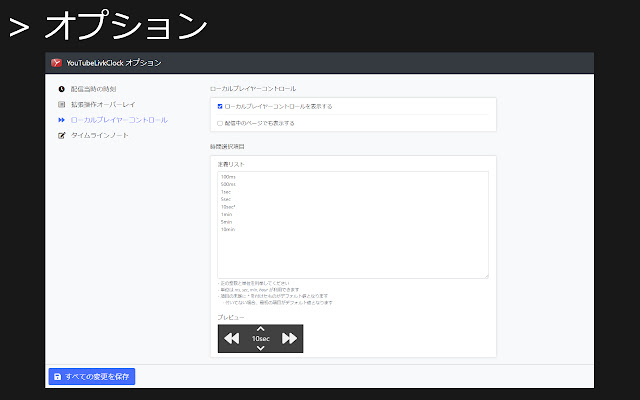This screenshot has width=640, height=400.
Task: Click すべての変更を保存 button
Action: point(92,376)
